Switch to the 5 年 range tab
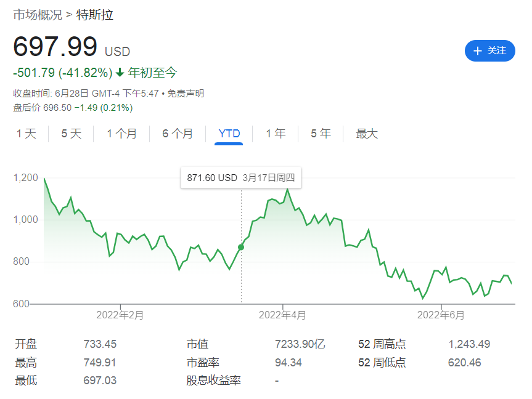The width and height of the screenshot is (532, 399). [321, 134]
